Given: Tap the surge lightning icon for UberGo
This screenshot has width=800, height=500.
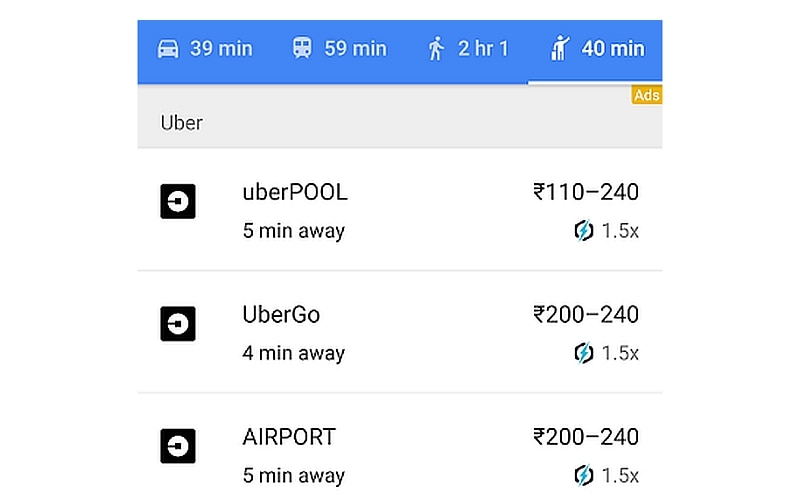Looking at the screenshot, I should (584, 353).
